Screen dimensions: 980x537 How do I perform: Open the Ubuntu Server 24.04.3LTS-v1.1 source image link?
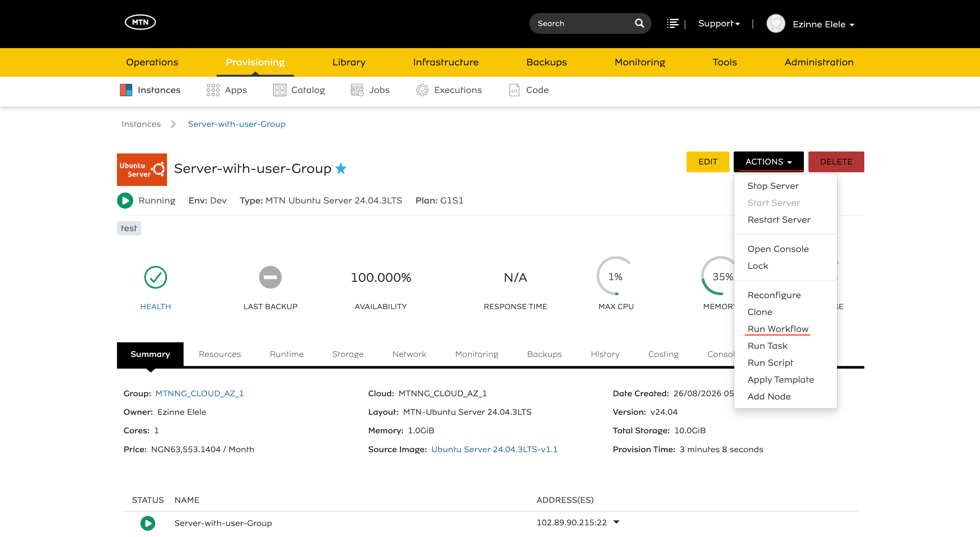click(x=494, y=450)
